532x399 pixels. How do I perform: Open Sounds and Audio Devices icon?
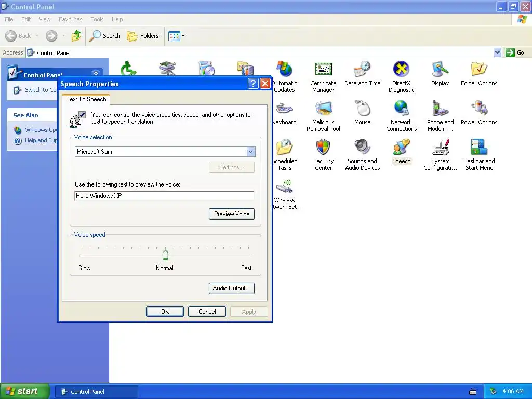[362, 147]
